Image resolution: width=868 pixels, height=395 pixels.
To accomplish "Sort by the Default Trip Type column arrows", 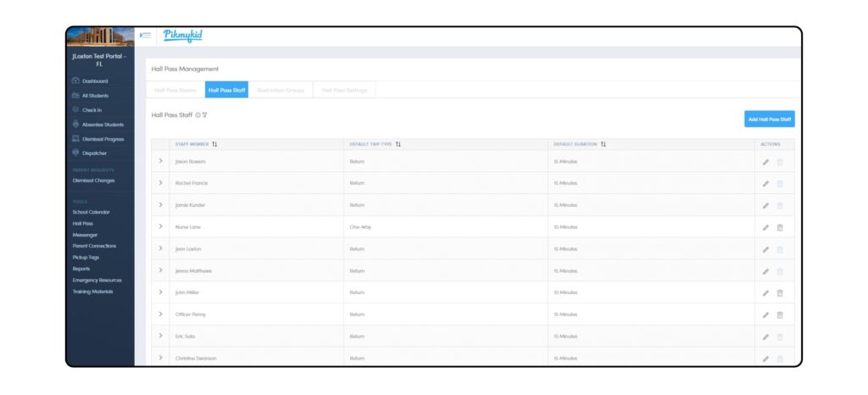I will (x=398, y=144).
